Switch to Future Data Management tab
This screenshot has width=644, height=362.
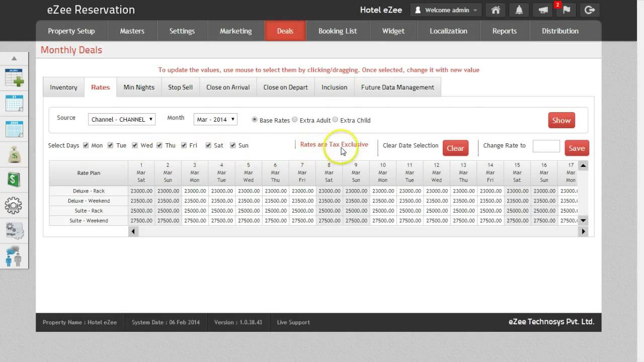pos(397,87)
